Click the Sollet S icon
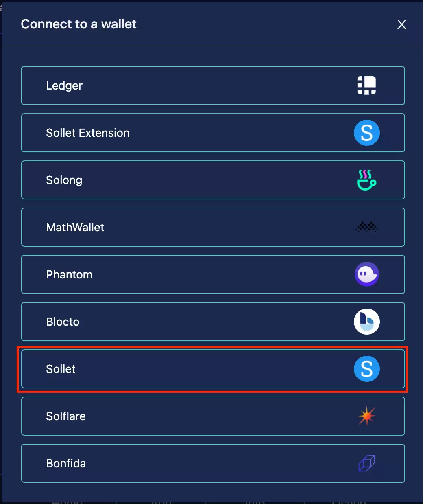Image resolution: width=423 pixels, height=504 pixels. [366, 369]
